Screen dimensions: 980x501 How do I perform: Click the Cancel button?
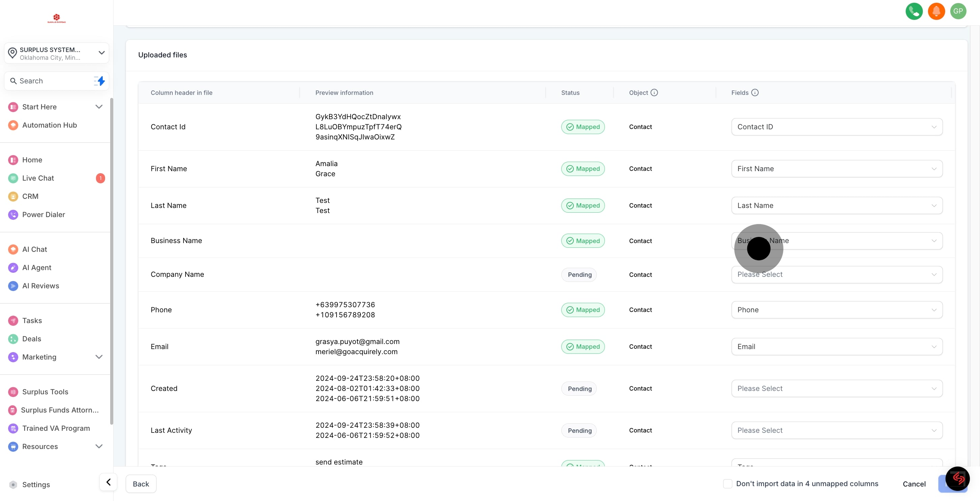(x=914, y=484)
